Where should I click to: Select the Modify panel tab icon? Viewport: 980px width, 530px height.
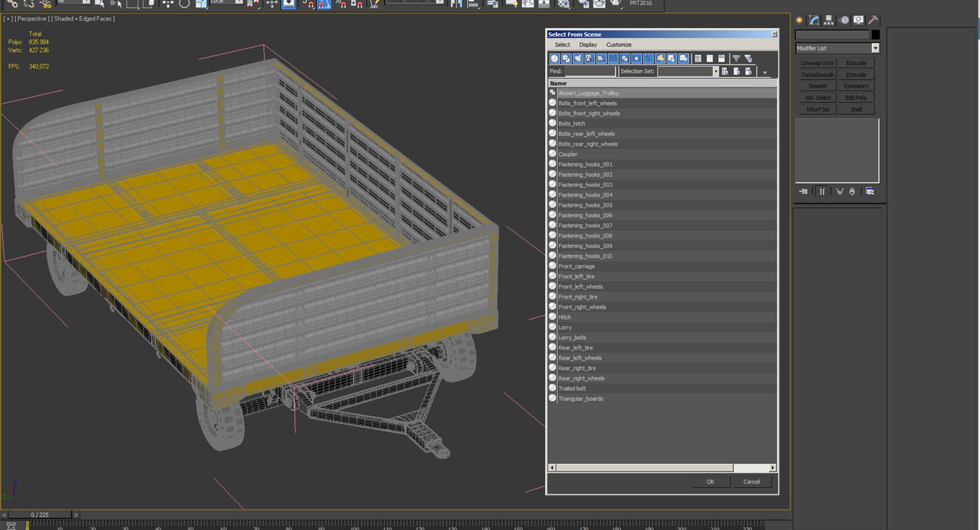[x=814, y=20]
